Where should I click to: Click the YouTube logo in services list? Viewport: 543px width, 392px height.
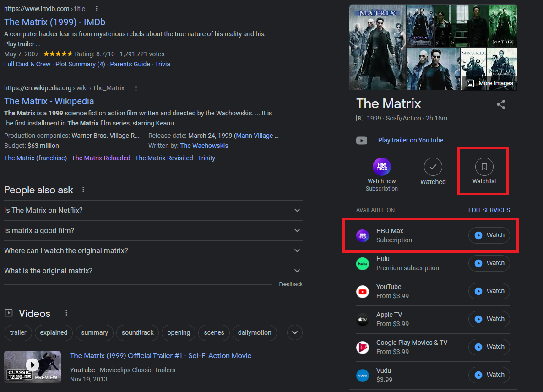pos(363,292)
